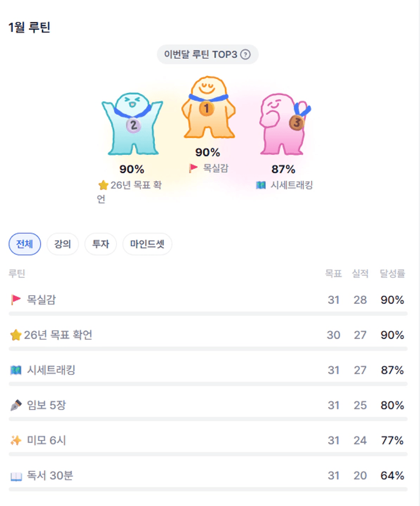Viewport: 420px width, 506px height.
Task: Click the book icon in 독서 30분 row
Action: [x=16, y=476]
